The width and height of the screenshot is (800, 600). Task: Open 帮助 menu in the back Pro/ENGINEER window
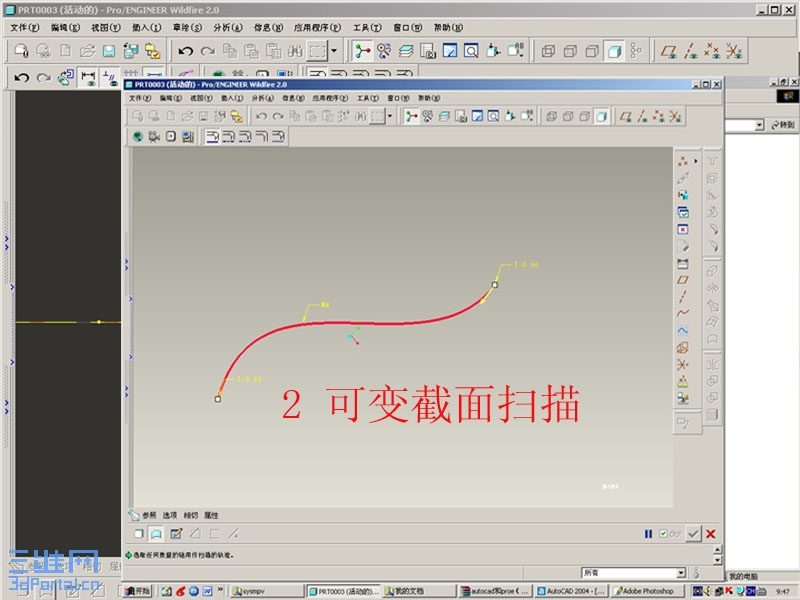(448, 28)
